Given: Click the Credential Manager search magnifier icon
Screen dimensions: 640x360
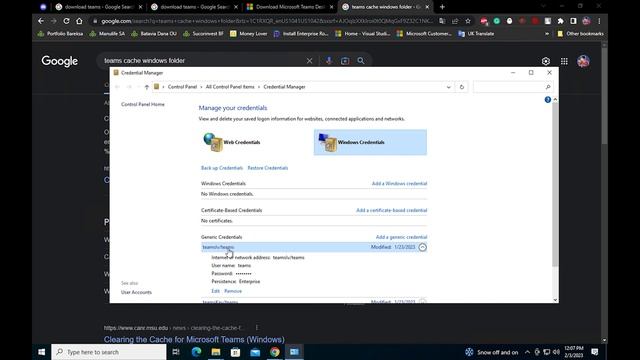Looking at the screenshot, I should point(548,87).
